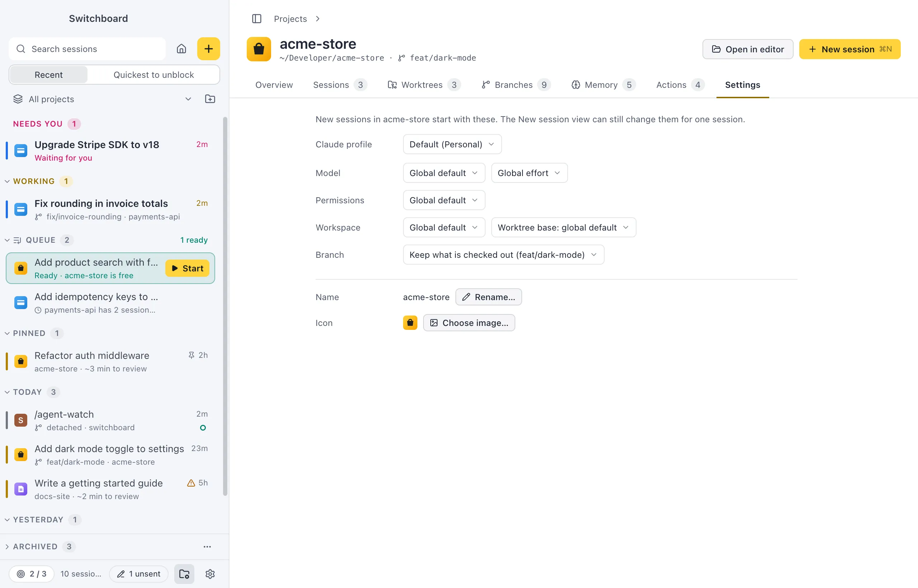
Task: Click the green status circle on /agent-watch
Action: point(203,428)
